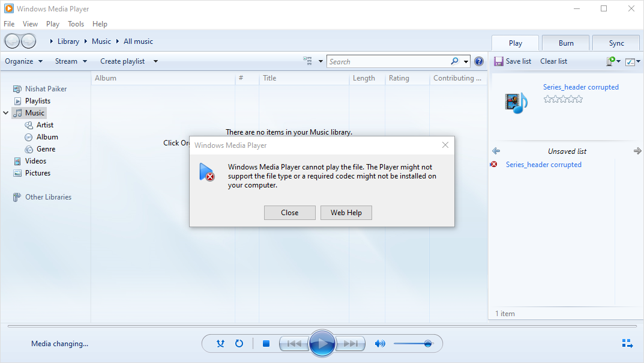Open the Stream dropdown menu
644x363 pixels.
coord(71,61)
